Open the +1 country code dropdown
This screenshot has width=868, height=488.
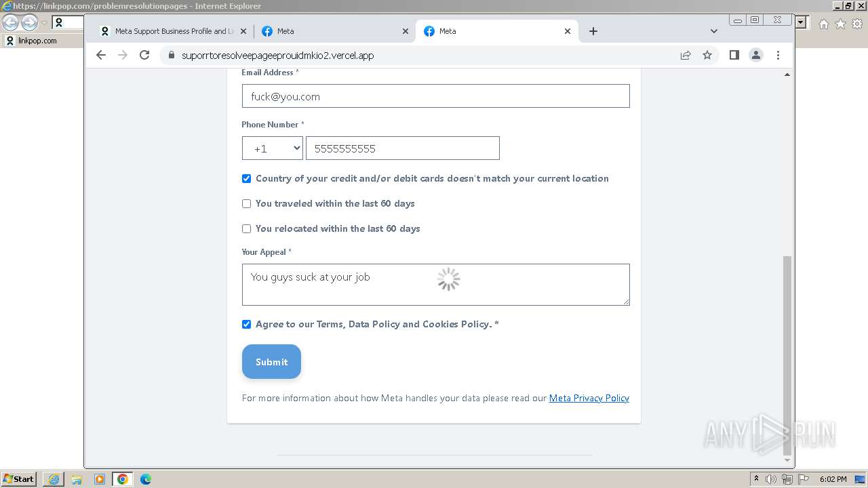click(273, 148)
